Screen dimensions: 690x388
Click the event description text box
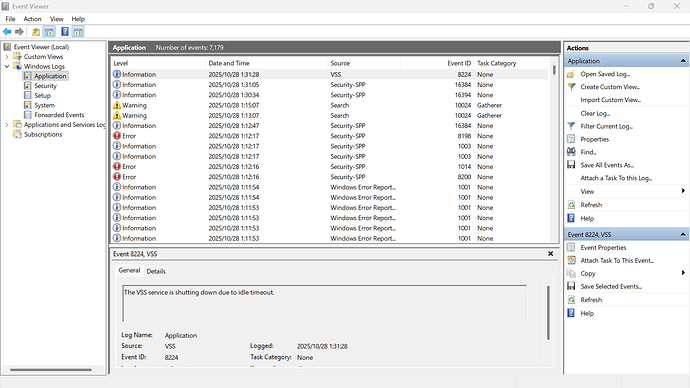[x=324, y=303]
